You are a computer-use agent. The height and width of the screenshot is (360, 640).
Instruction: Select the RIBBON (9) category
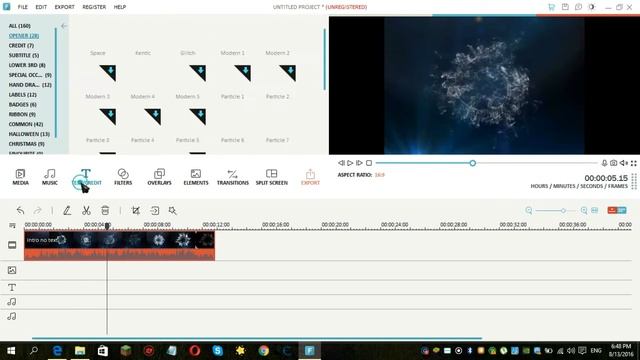[22, 114]
